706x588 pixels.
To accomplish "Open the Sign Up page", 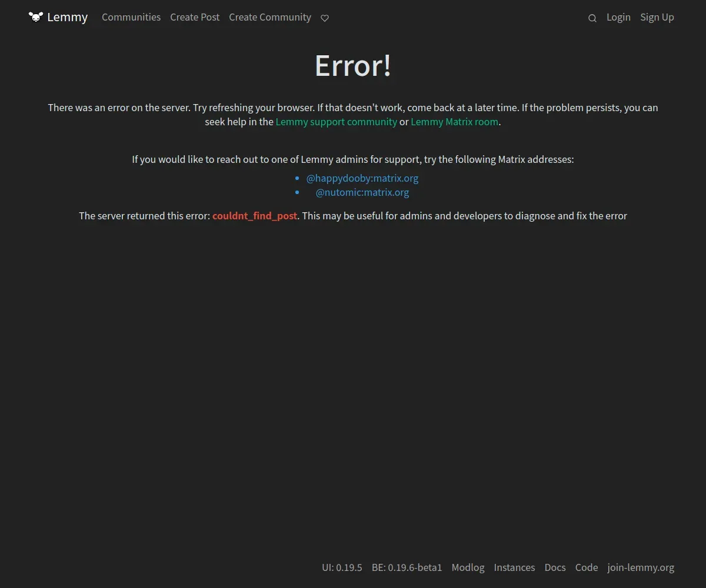I will click(x=657, y=17).
